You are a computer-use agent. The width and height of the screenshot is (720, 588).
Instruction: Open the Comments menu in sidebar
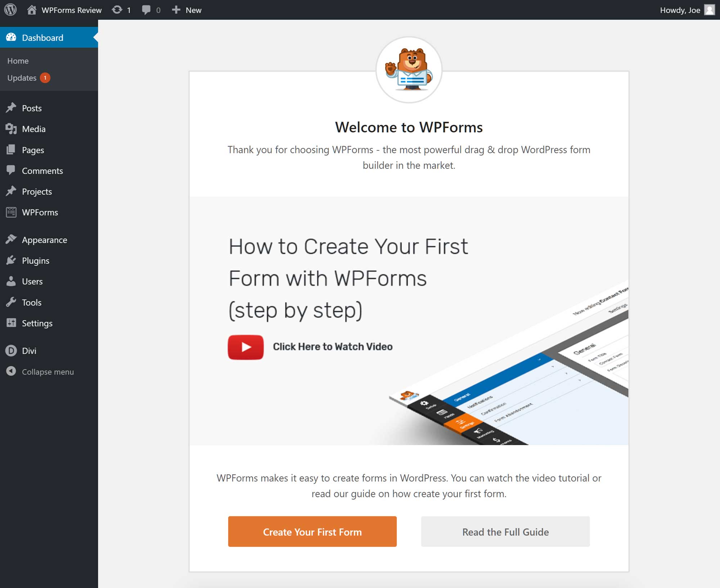(49, 171)
